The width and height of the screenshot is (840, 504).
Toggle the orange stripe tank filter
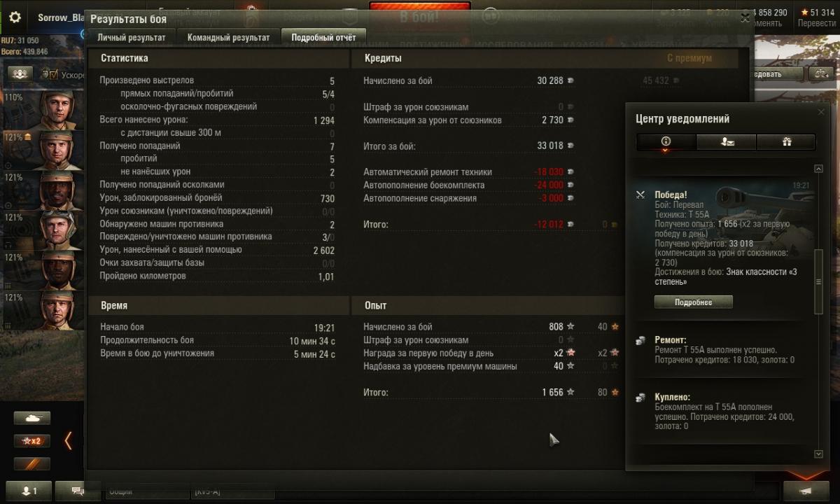click(x=32, y=464)
